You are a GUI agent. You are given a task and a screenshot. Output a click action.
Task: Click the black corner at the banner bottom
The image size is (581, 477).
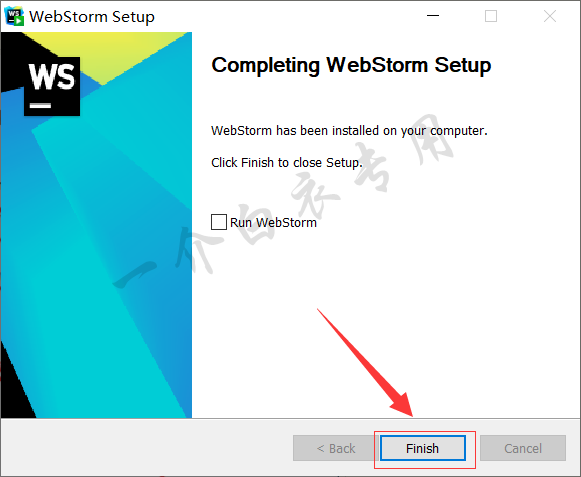(x=15, y=389)
